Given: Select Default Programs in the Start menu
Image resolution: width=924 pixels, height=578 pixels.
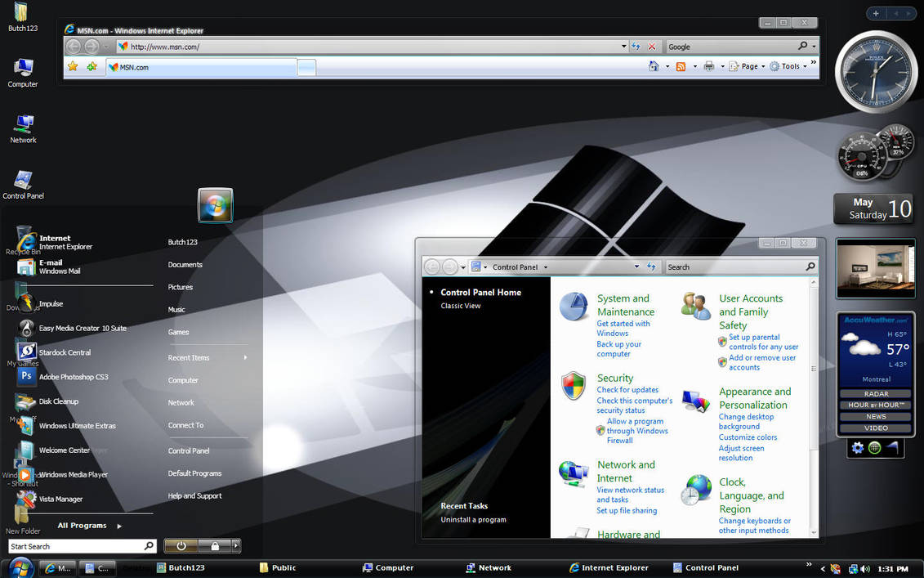Looking at the screenshot, I should click(194, 473).
